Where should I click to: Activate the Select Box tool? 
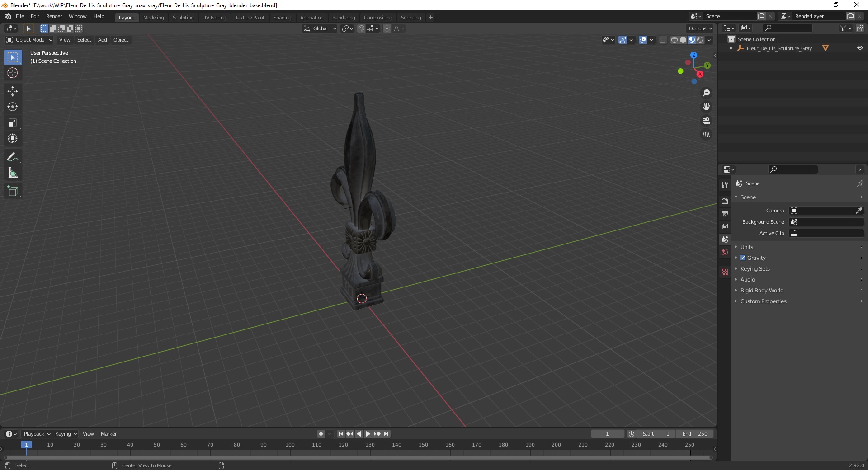coord(13,57)
